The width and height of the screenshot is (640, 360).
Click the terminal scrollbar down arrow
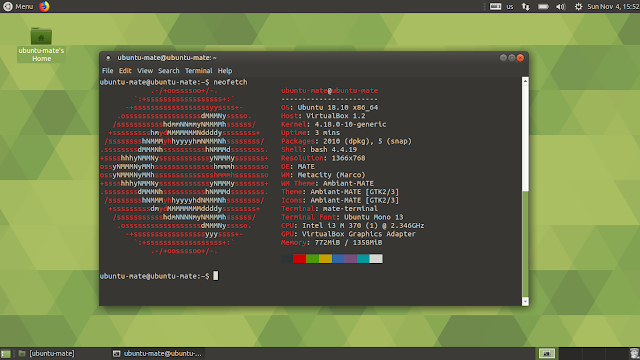[525, 301]
